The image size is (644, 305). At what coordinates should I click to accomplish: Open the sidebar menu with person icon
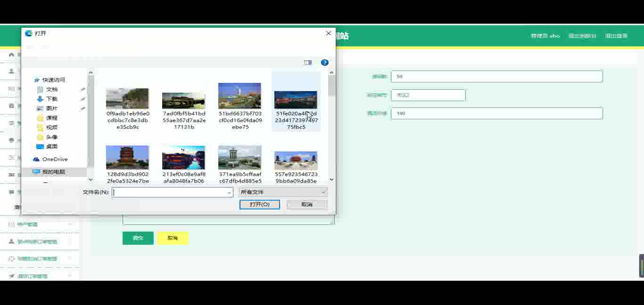coord(40,241)
